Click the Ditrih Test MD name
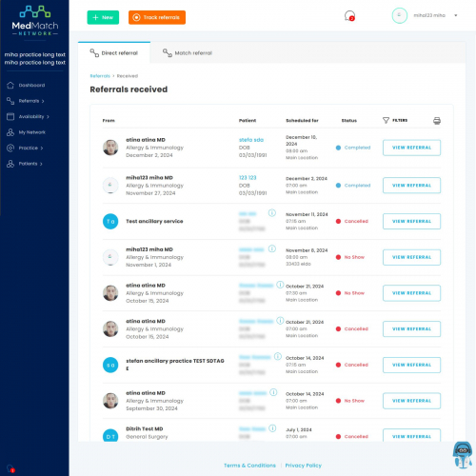 (145, 428)
